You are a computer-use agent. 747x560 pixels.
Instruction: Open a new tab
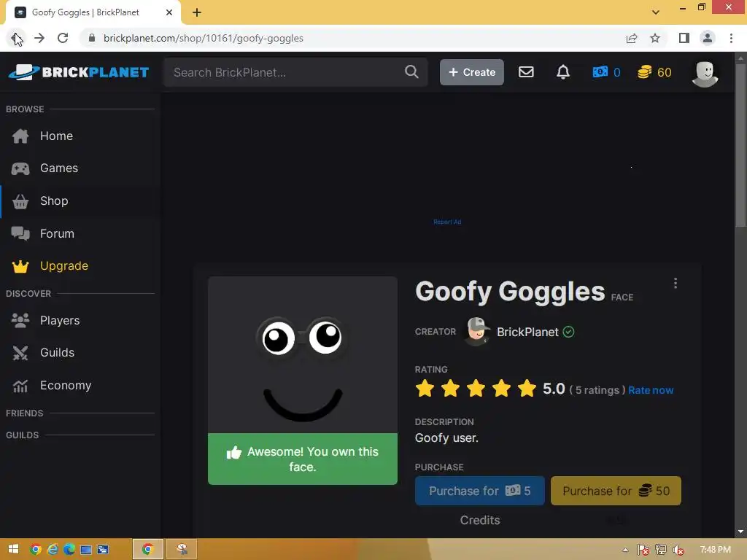coord(197,12)
